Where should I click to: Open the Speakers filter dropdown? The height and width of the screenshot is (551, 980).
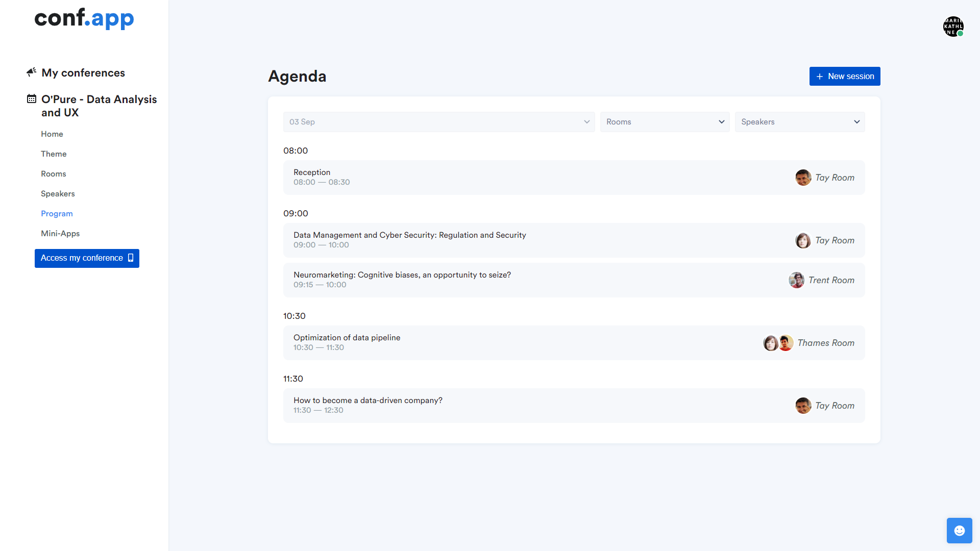tap(799, 122)
